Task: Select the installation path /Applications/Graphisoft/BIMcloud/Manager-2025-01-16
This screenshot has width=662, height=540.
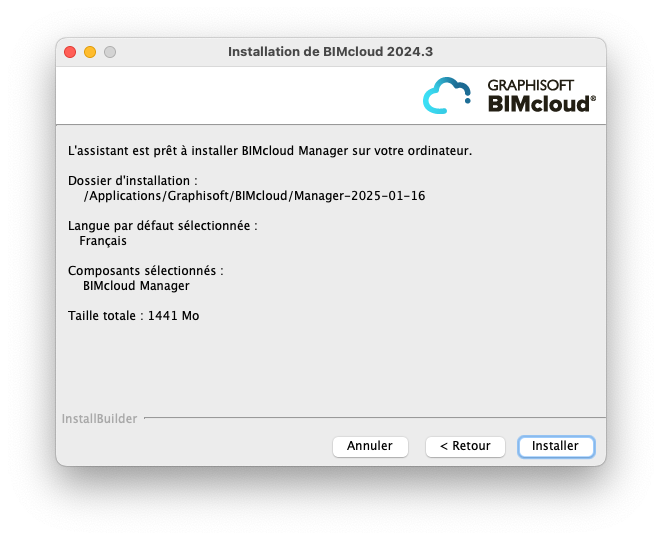Action: coord(254,196)
